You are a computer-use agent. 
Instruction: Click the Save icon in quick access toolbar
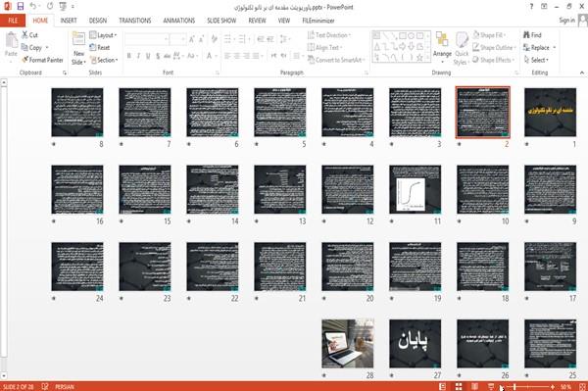tap(21, 7)
